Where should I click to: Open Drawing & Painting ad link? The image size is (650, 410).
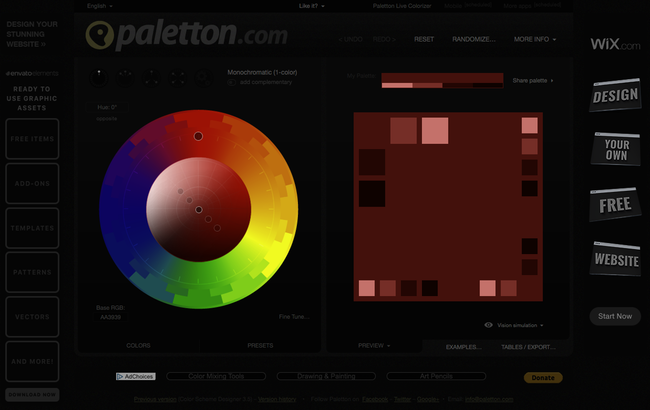[326, 376]
